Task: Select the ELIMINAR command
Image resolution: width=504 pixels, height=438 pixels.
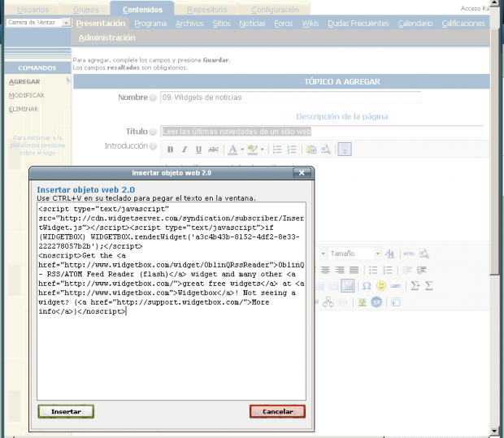Action: (x=24, y=109)
